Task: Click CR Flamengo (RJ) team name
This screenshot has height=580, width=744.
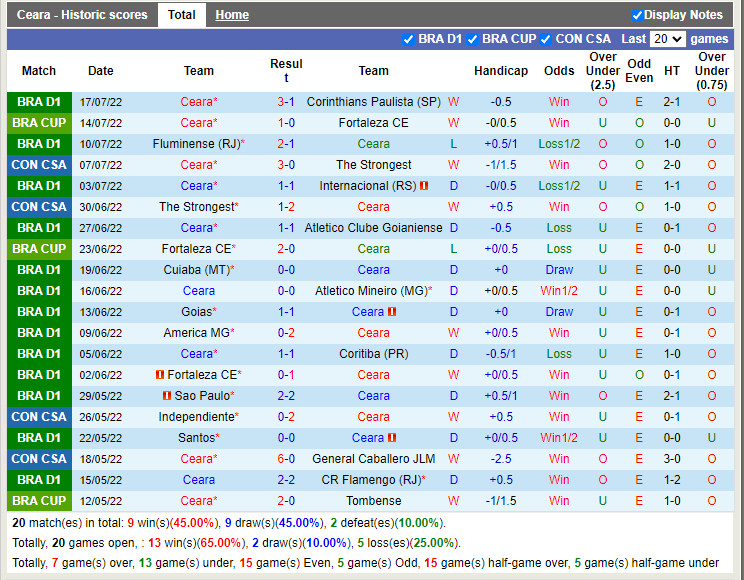Action: click(370, 480)
